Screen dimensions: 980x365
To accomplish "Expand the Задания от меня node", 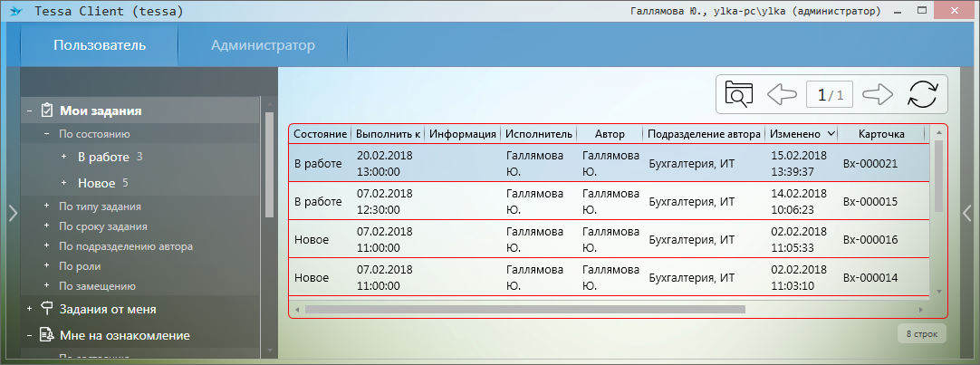I will pos(30,309).
